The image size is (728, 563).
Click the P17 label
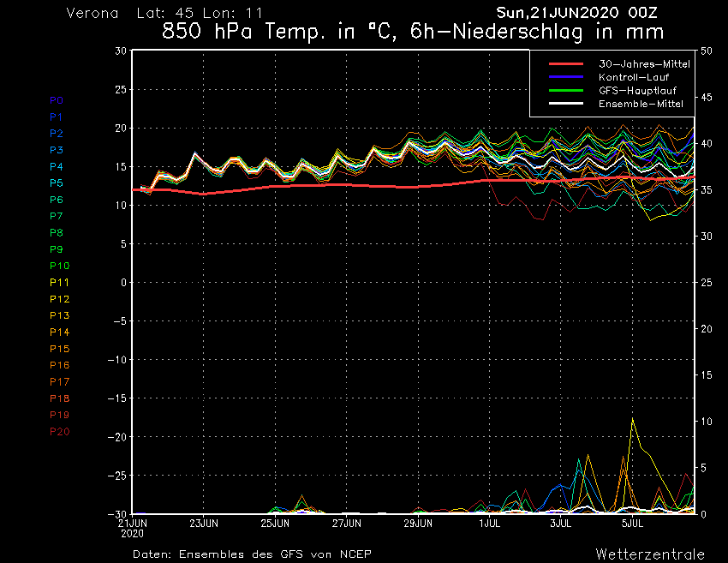[x=59, y=382]
